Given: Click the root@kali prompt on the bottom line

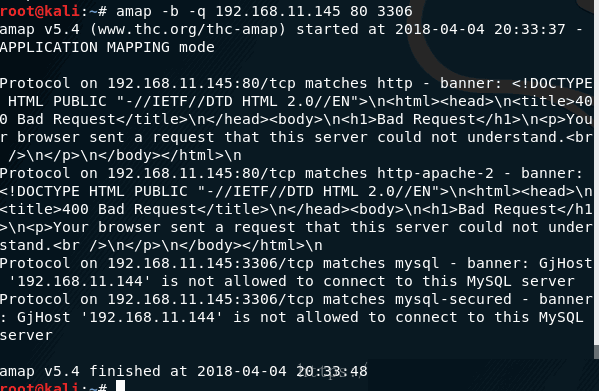Looking at the screenshot, I should pos(40,386).
